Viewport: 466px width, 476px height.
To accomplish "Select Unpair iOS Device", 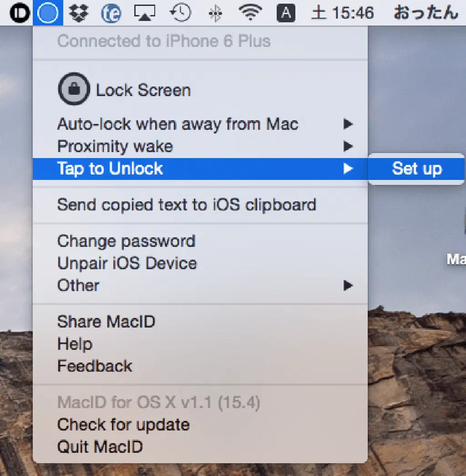I will point(127,263).
